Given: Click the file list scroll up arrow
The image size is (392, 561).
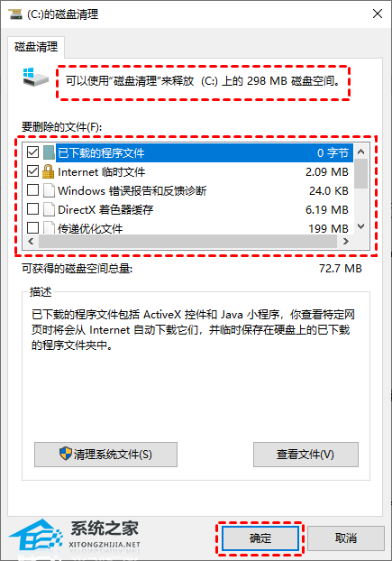Looking at the screenshot, I should tap(361, 152).
